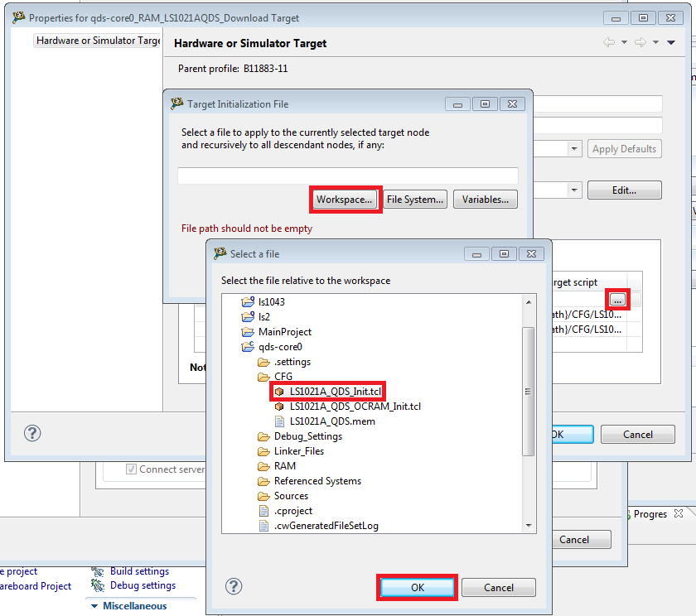
Task: Focus the initialization file path field
Action: tap(347, 176)
